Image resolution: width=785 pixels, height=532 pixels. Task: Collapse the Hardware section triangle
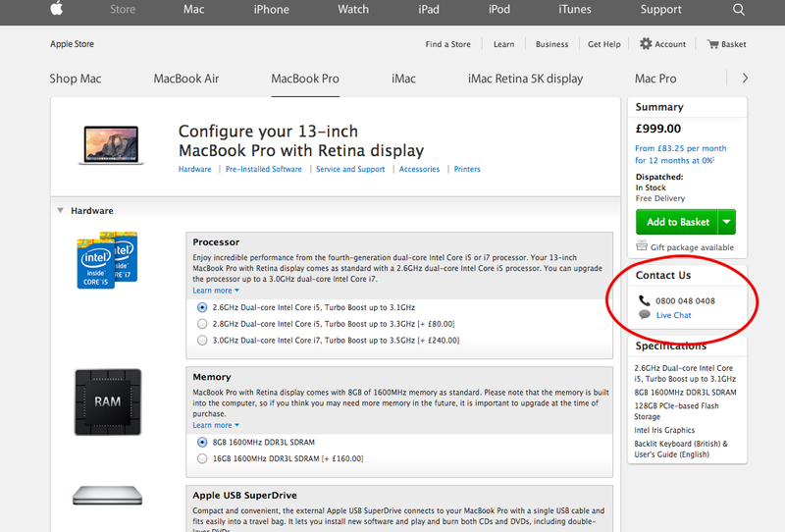point(60,210)
